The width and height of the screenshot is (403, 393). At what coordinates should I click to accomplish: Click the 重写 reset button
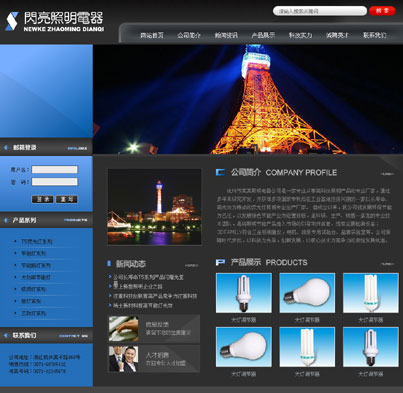pos(67,199)
